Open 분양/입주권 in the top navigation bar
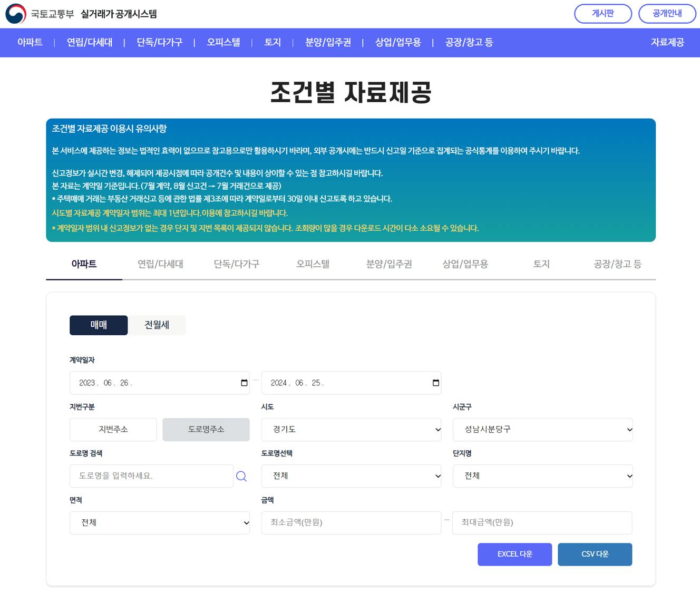The image size is (700, 593). (x=328, y=43)
